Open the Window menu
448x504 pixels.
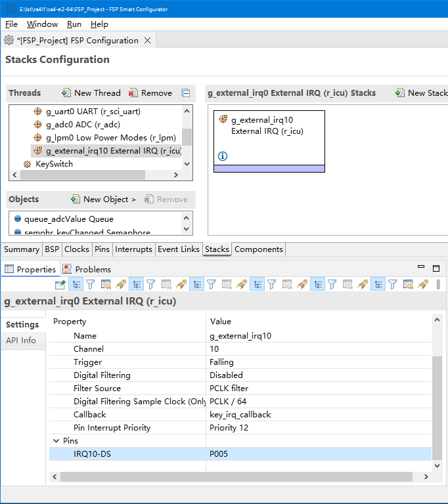pyautogui.click(x=42, y=24)
